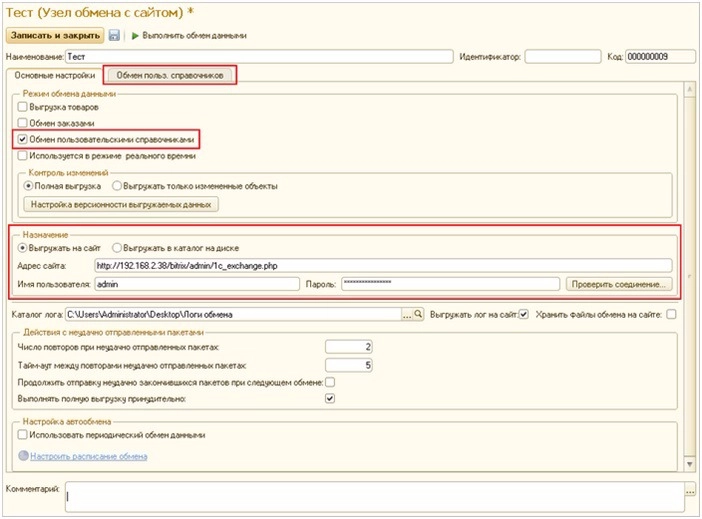Toggle 'Обмен пользовательскими справочниками' checkbox

pyautogui.click(x=22, y=140)
